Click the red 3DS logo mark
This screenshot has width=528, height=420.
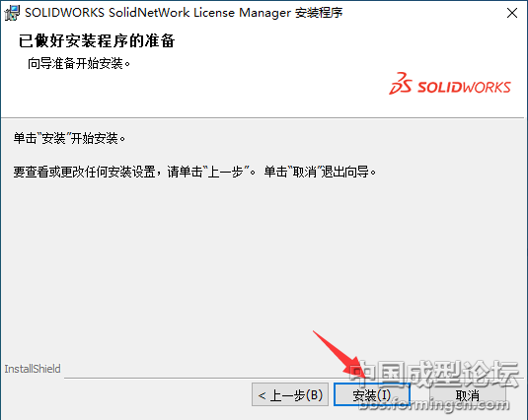tap(400, 83)
